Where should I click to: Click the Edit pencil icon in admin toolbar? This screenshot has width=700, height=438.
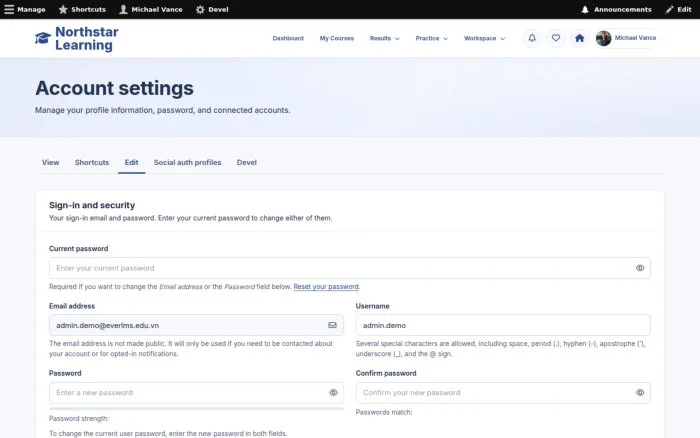click(x=669, y=9)
